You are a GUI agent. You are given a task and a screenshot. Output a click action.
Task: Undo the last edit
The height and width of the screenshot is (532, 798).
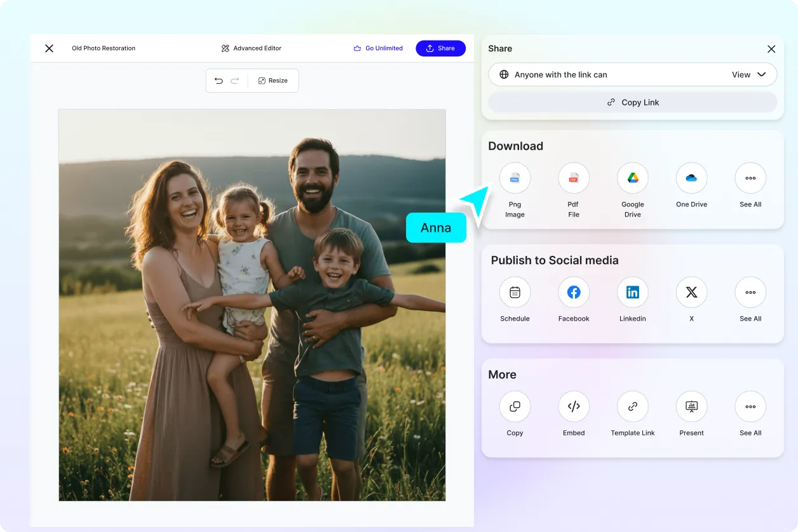coord(219,81)
